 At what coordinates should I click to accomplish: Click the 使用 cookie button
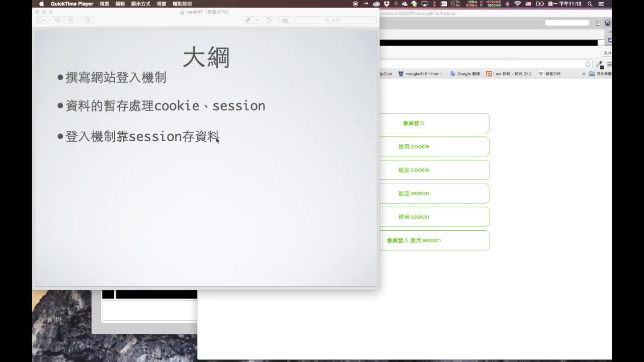pyautogui.click(x=435, y=146)
